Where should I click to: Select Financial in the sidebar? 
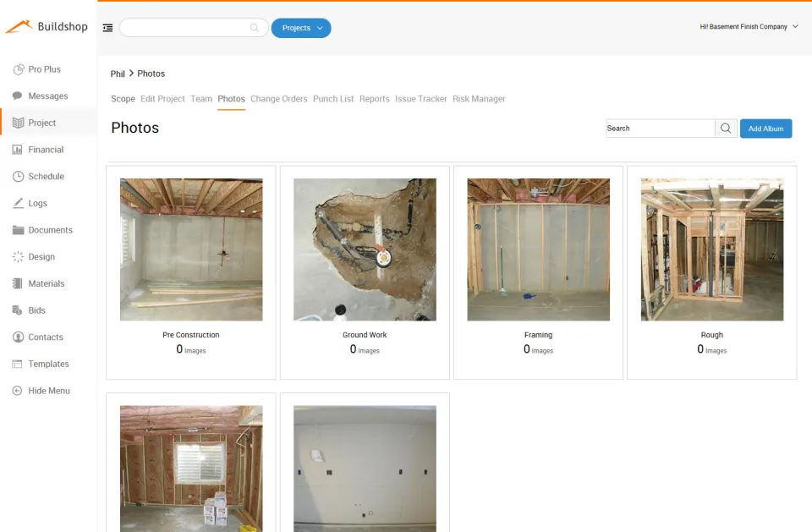tap(46, 150)
